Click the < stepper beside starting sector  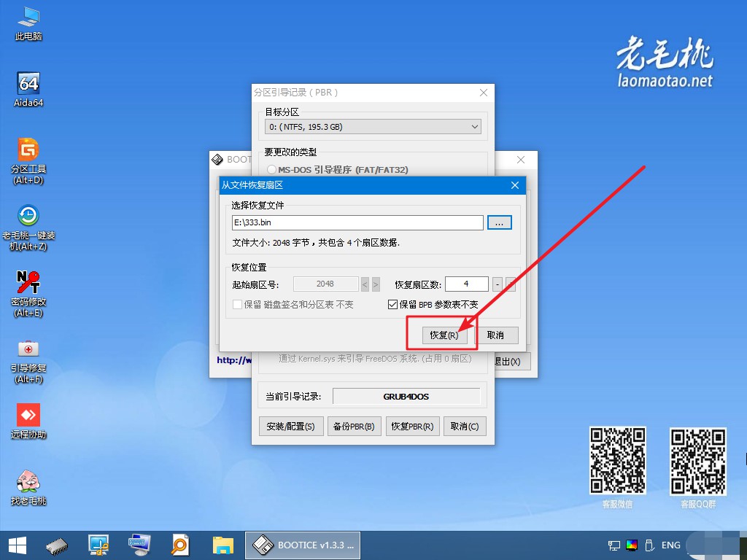pos(365,284)
